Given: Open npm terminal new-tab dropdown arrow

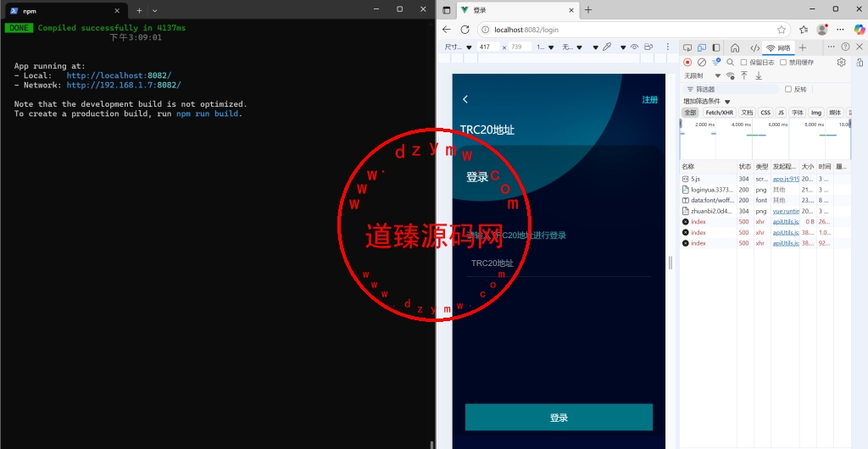Looking at the screenshot, I should click(155, 10).
